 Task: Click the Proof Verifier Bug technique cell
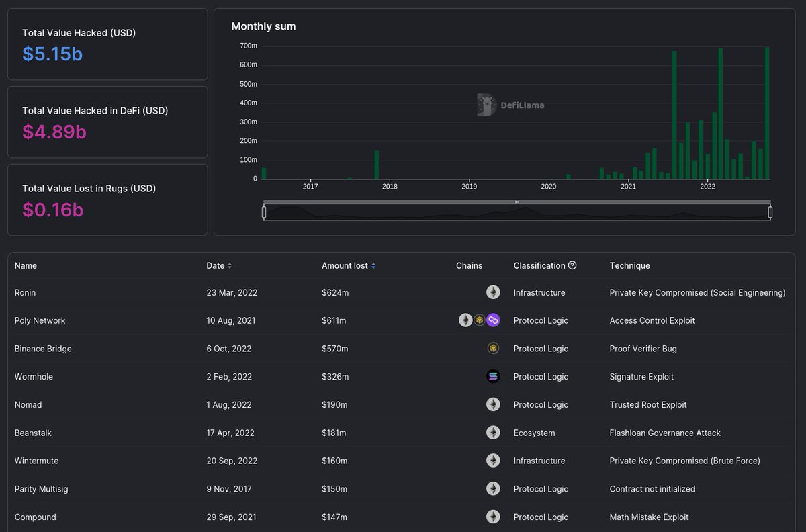[643, 349]
